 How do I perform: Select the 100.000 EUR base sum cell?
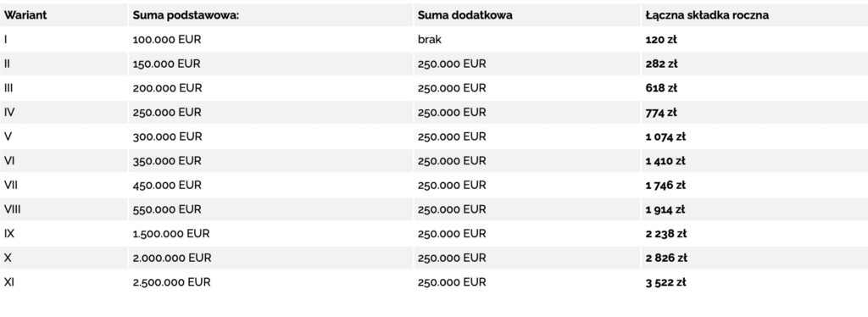pos(167,40)
